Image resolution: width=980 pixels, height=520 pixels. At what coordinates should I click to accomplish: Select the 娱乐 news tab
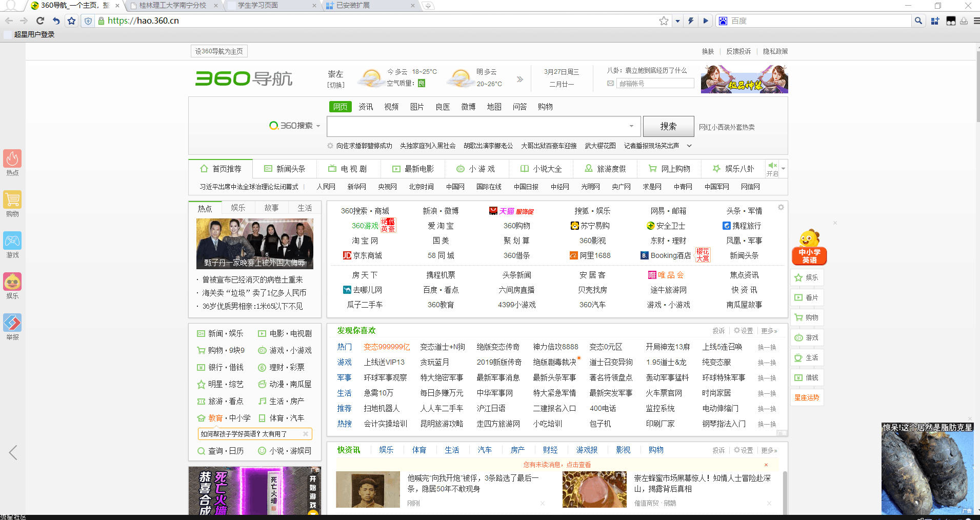pos(238,208)
